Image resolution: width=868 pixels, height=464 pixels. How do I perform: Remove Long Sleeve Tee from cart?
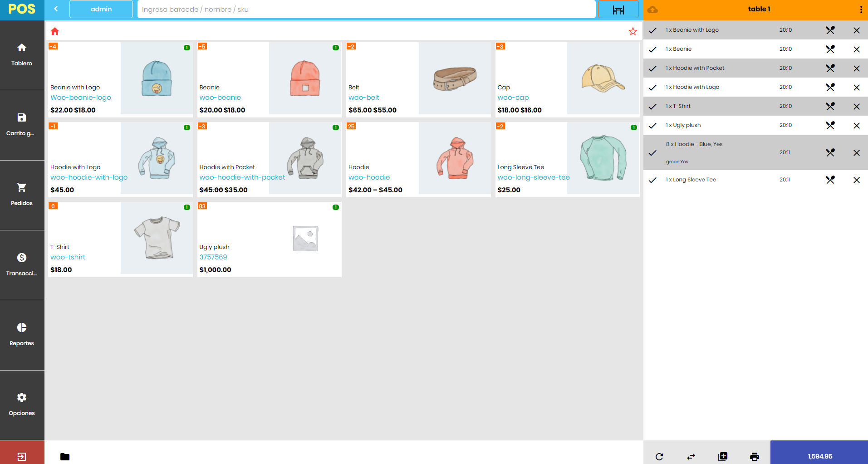pos(857,180)
